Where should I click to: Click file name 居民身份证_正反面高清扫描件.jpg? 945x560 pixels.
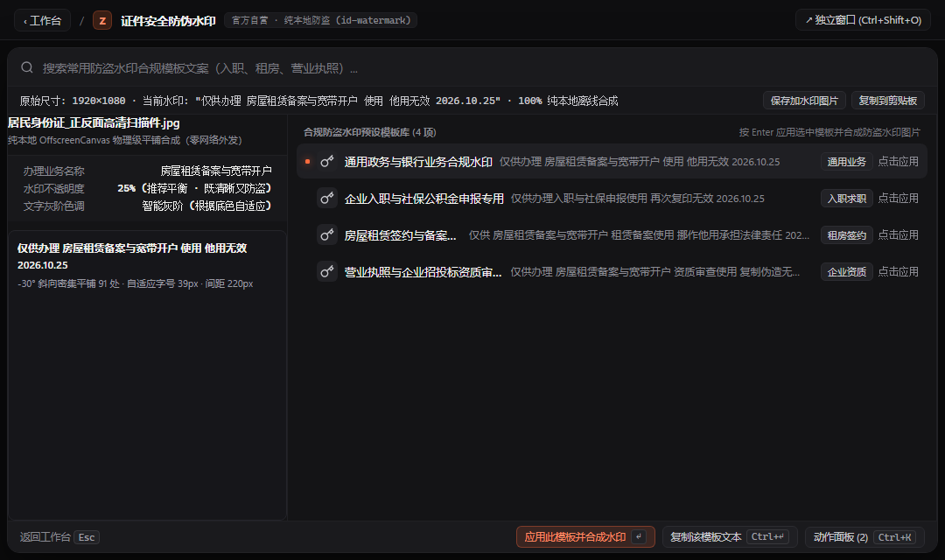(94, 123)
